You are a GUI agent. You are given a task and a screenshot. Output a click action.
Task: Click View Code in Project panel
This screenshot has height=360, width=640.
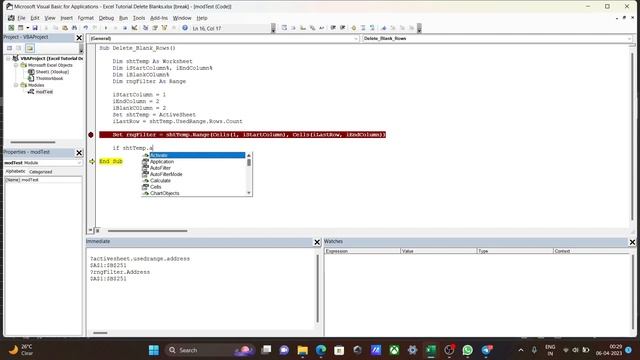[x=9, y=48]
